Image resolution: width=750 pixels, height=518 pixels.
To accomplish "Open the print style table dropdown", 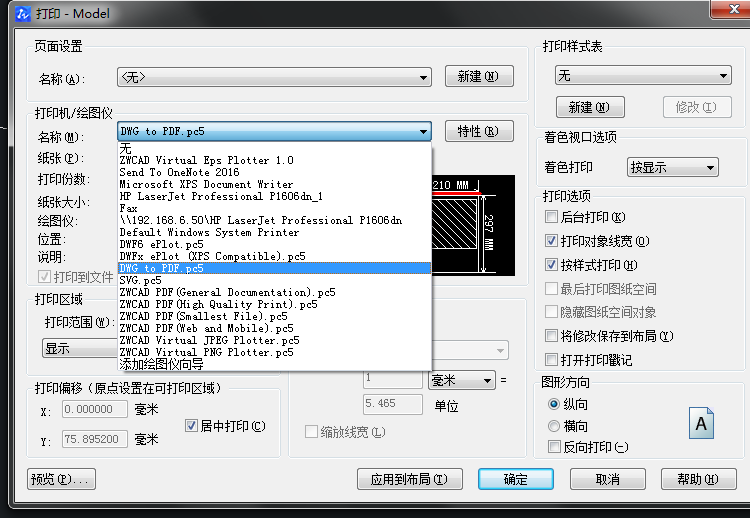I will click(643, 76).
